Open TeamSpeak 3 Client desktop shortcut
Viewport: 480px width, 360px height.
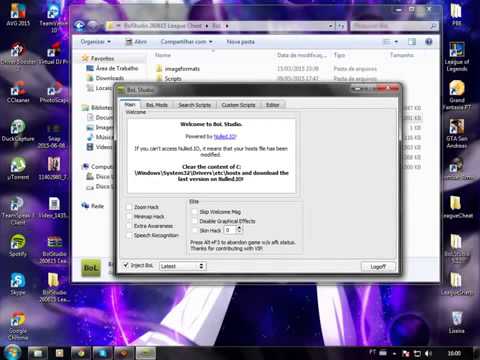pyautogui.click(x=17, y=211)
